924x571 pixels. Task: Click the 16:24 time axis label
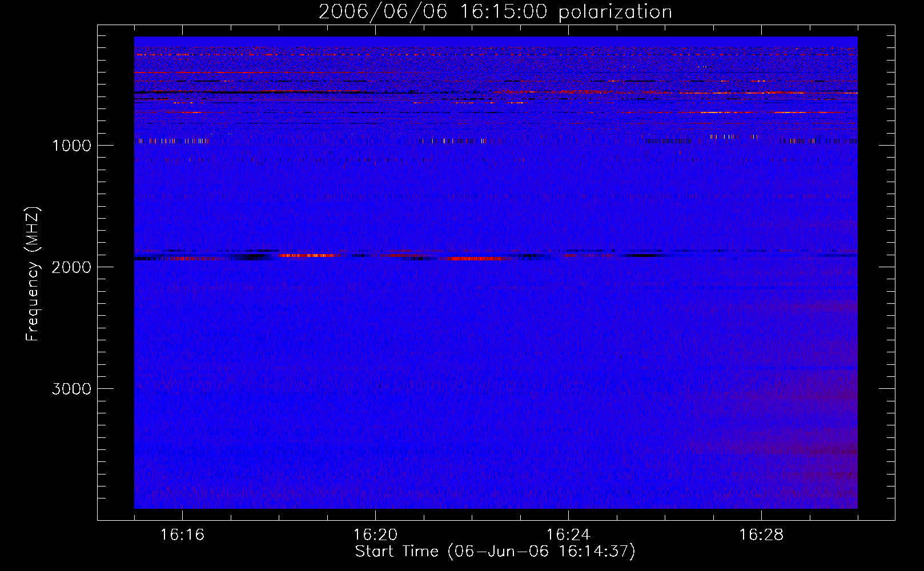pos(568,535)
